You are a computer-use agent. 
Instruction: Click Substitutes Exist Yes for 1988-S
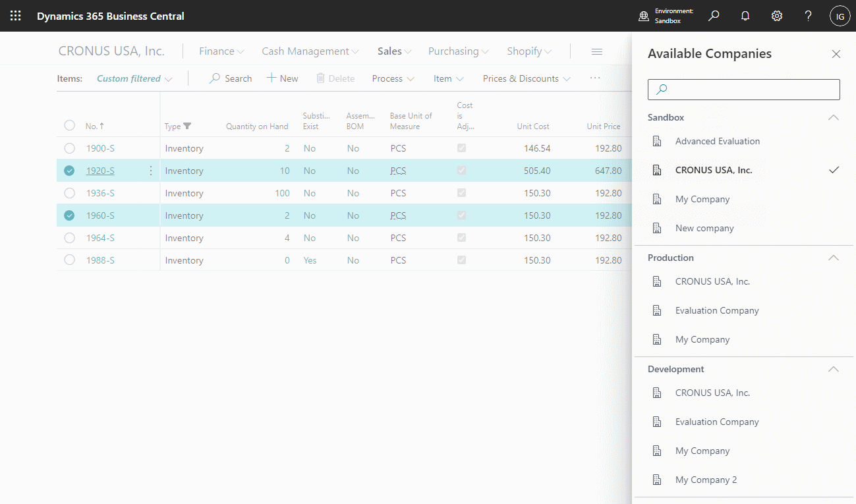(x=310, y=260)
